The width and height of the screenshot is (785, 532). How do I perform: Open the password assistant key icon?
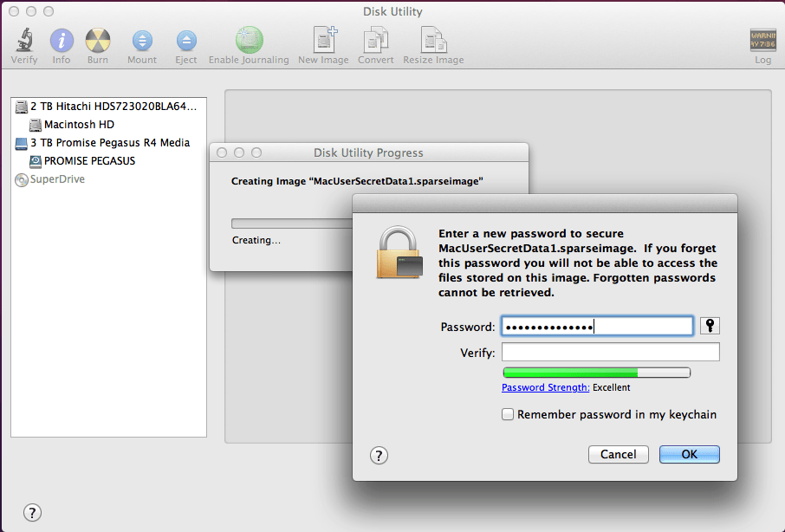pos(709,325)
